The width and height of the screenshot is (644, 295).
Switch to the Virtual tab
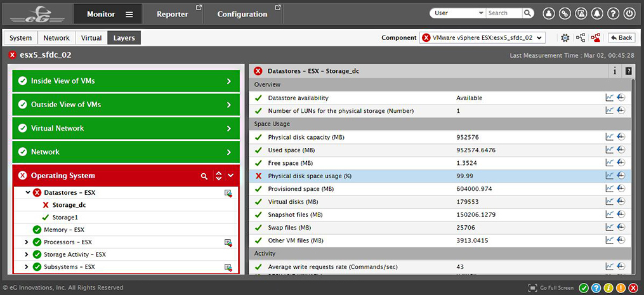[x=91, y=38]
